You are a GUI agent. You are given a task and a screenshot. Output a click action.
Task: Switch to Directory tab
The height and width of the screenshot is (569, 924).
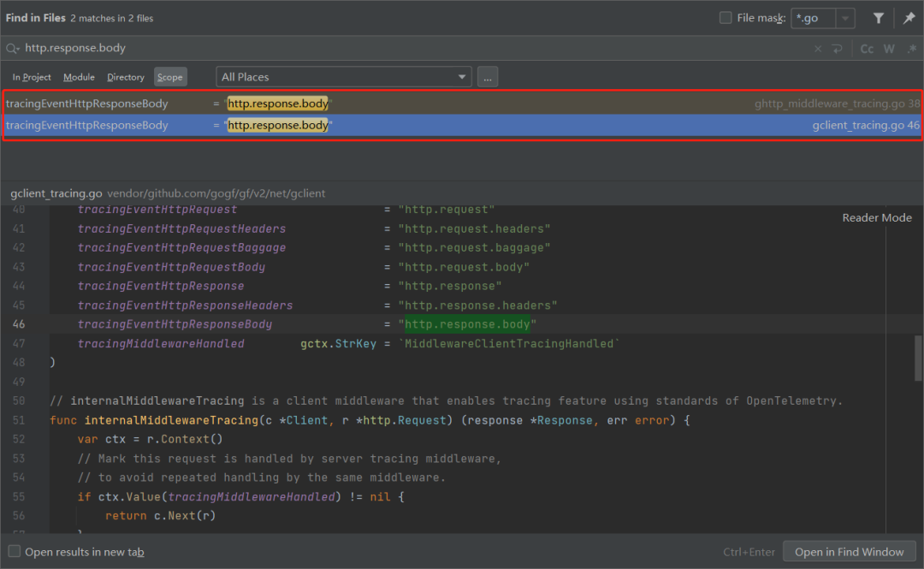(x=126, y=77)
